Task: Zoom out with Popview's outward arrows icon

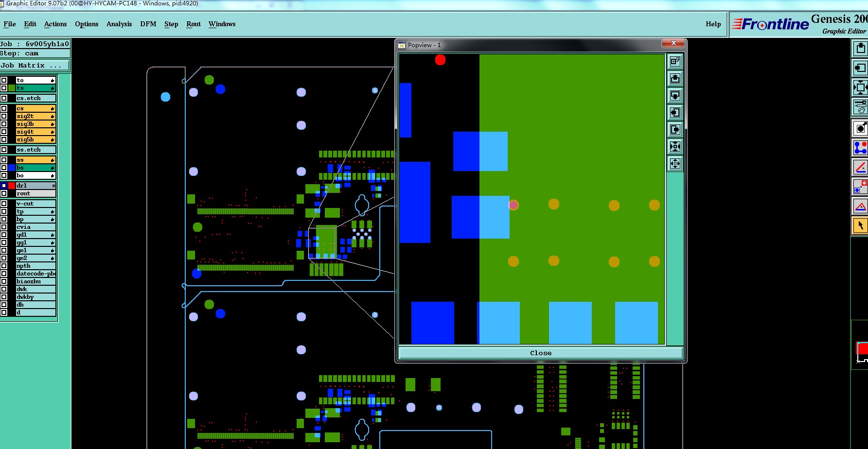Action: tap(675, 163)
